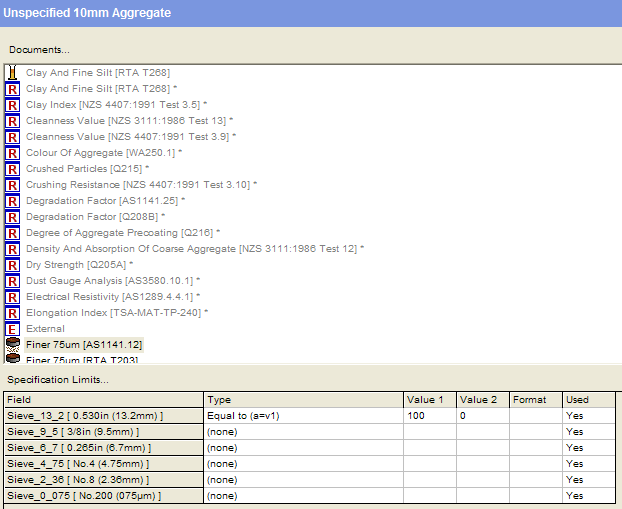Select Crushing Resistance [NZS 4407:1991 Test 3.10]
The image size is (622, 509).
(x=138, y=185)
